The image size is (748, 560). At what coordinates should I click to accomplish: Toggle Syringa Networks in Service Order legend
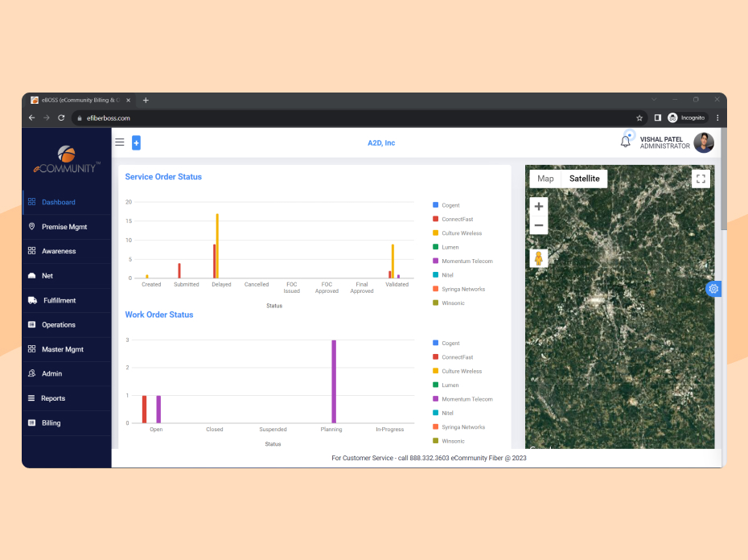coord(458,289)
